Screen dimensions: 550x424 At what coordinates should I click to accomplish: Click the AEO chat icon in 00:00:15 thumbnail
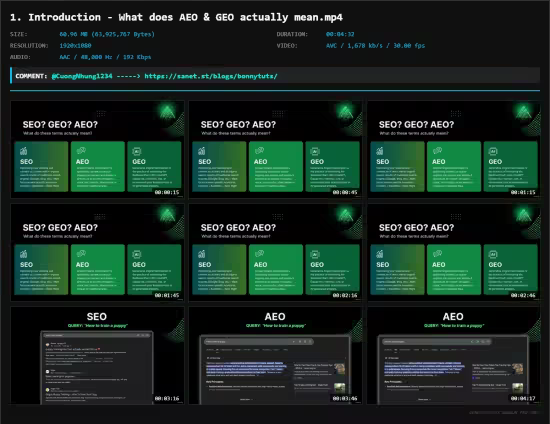click(81, 151)
